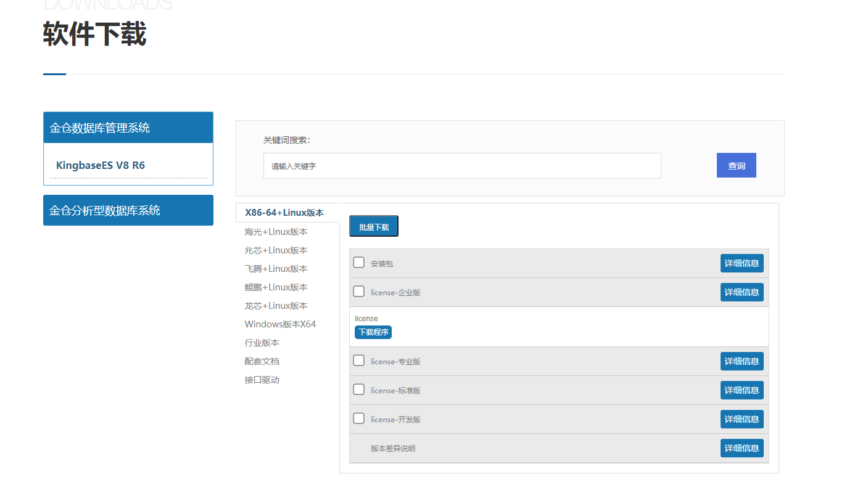Click the 关键词搜索 label
Viewport: 868px width, 495px height.
287,140
